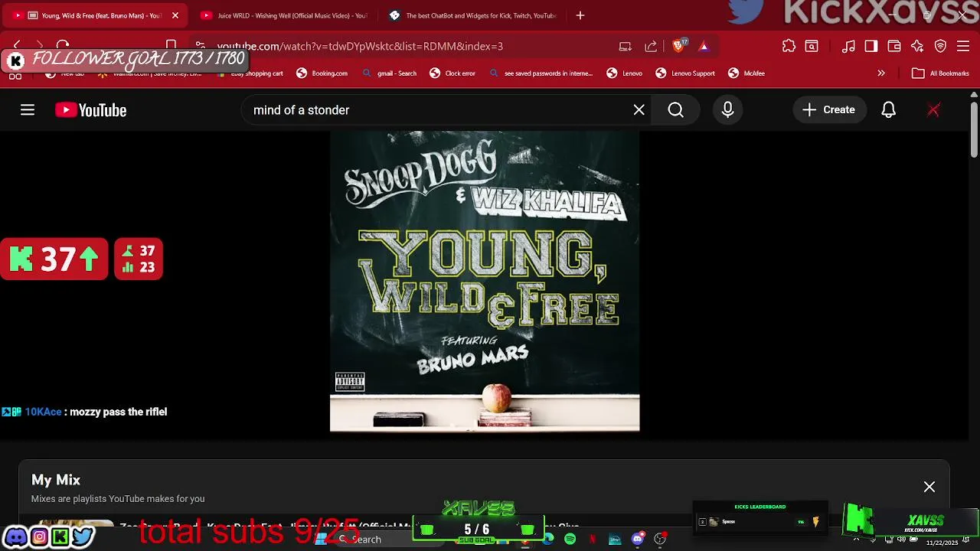Open YouTube notifications bell
Screen dimensions: 980x551
(888, 110)
